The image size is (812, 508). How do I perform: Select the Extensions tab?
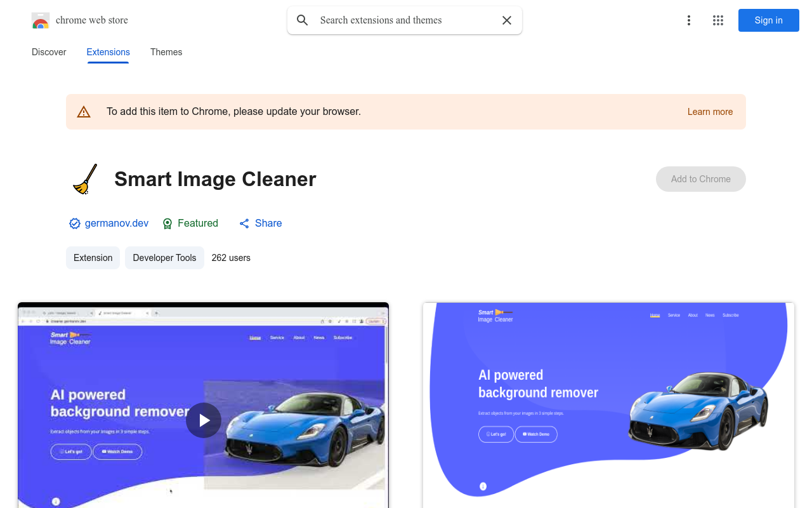[108, 52]
